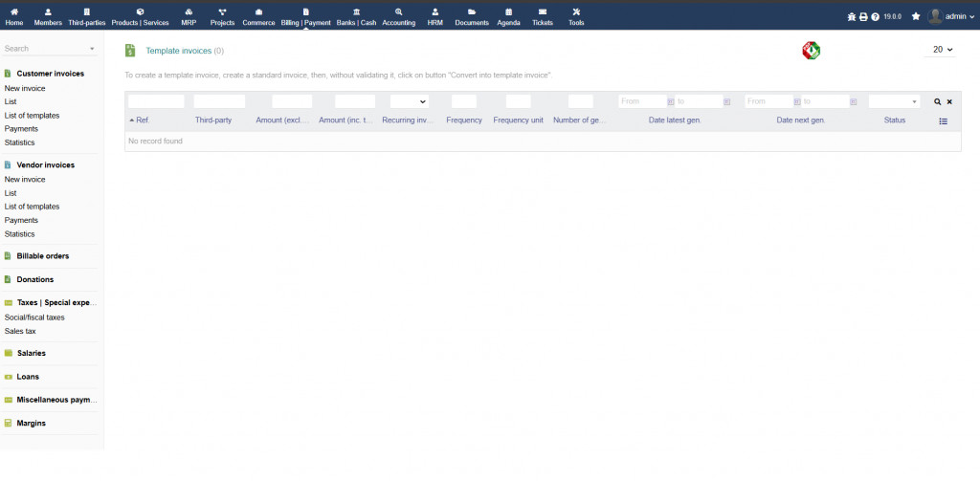This screenshot has width=980, height=481.
Task: Open the Agenda module
Action: 509,17
